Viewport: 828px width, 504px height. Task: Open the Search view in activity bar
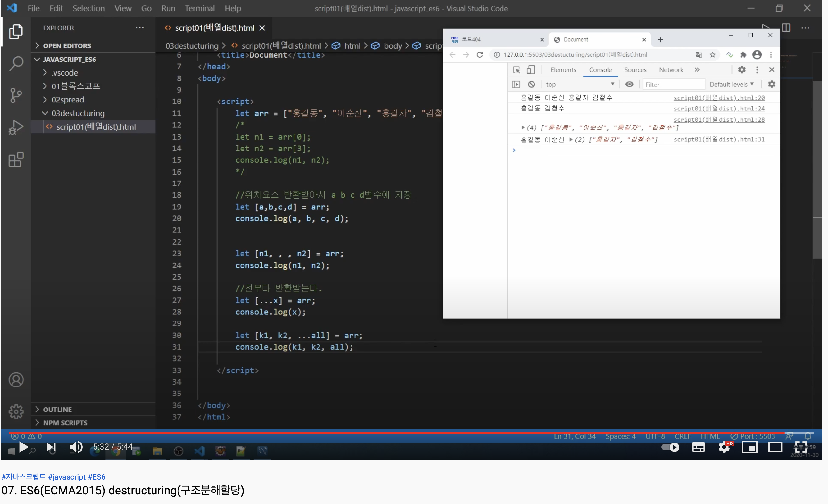(16, 63)
